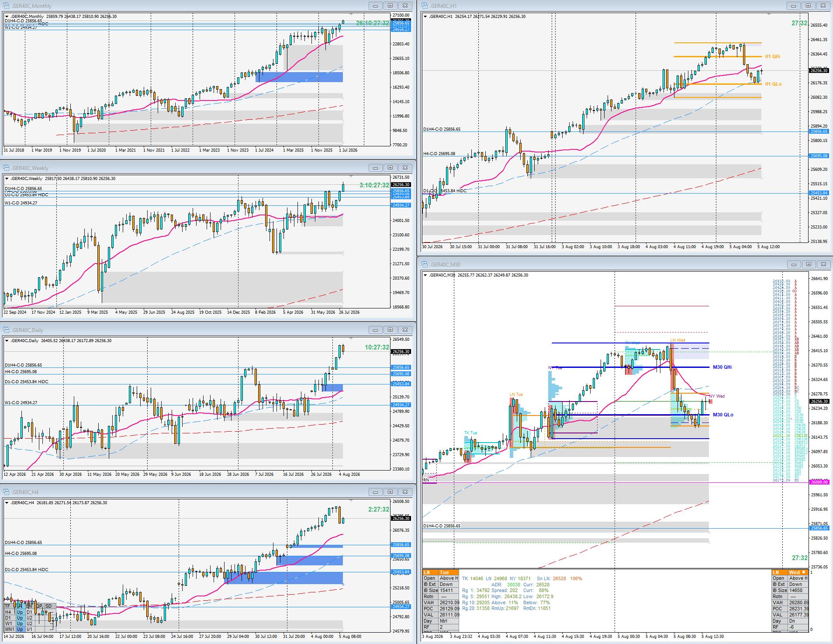Close the GER40C H4 chart window
This screenshot has width=833, height=644.
pyautogui.click(x=405, y=492)
